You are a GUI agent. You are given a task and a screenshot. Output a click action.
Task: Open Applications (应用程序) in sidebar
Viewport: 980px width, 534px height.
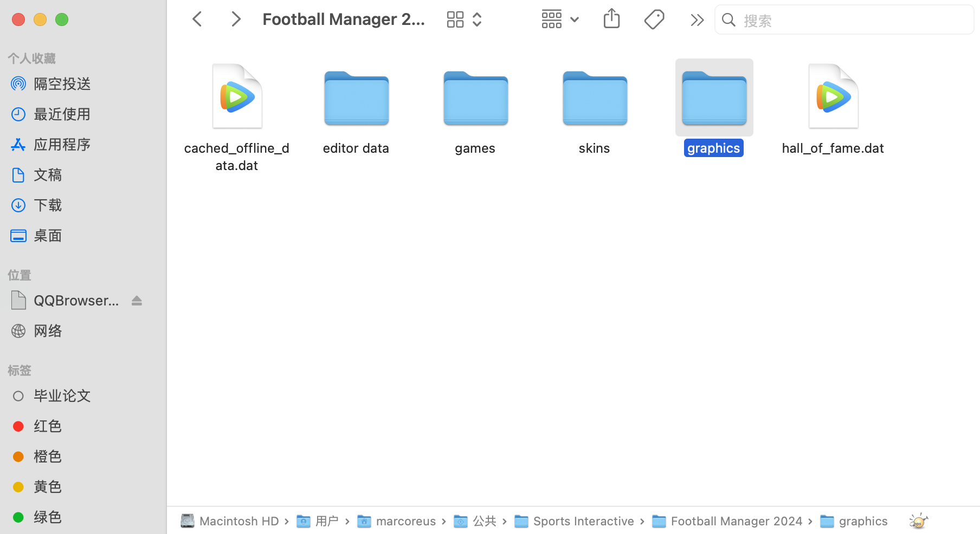pos(62,145)
